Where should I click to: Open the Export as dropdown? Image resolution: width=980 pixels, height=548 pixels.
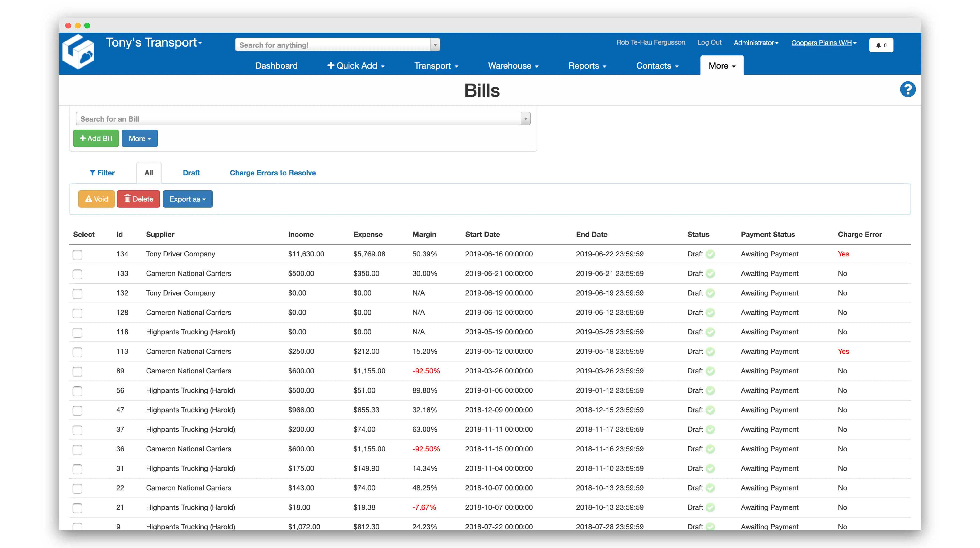[188, 199]
